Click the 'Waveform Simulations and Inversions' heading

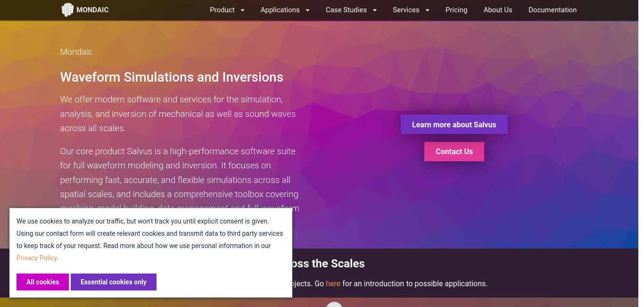tap(172, 77)
